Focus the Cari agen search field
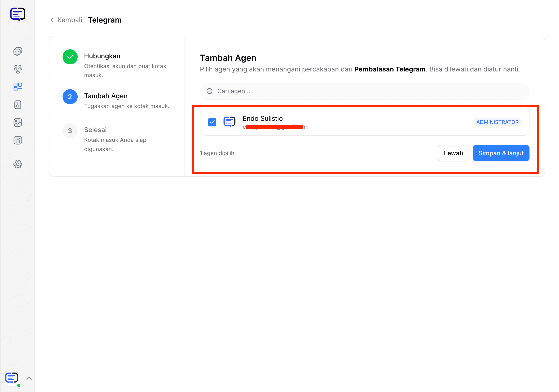 364,91
